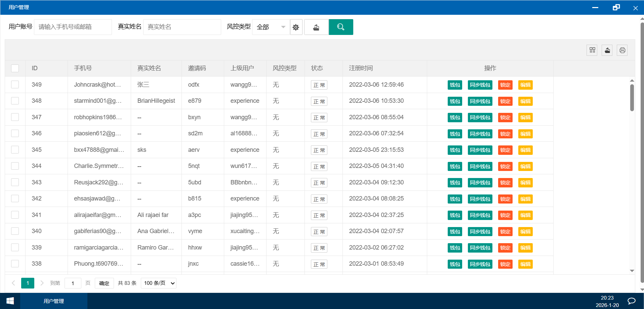Click the gear settings icon beside risk type
Screen dimensions: 644x309
(x=296, y=27)
